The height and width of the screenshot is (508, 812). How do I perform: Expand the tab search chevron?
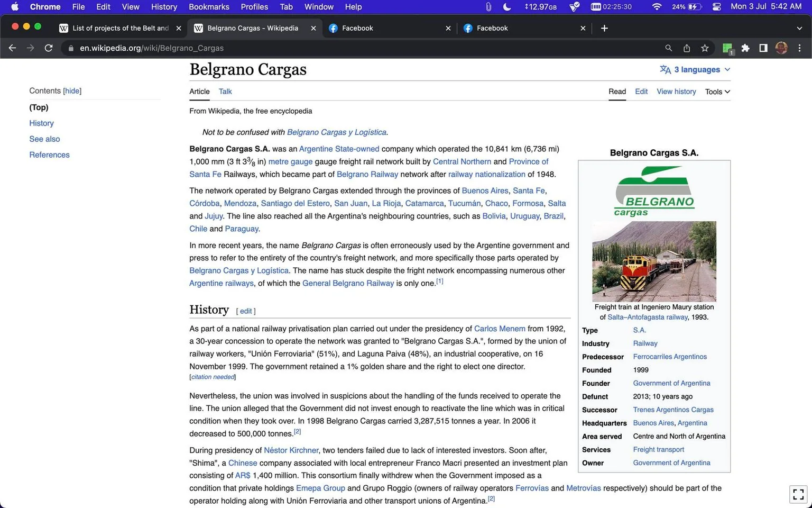tap(799, 28)
